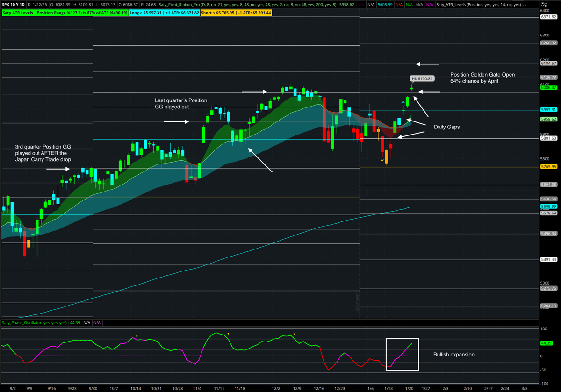
Task: Click the green Saty ATR Levels label
Action: coord(18,12)
